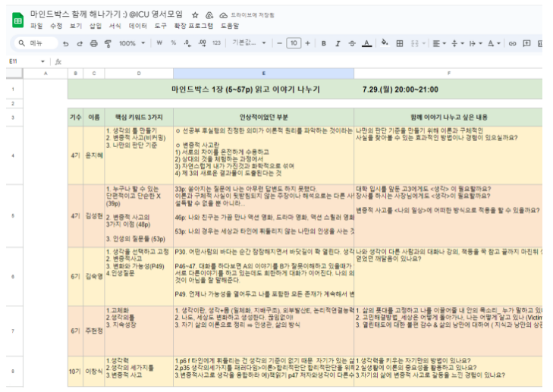Toggle bold formatting

323,43
